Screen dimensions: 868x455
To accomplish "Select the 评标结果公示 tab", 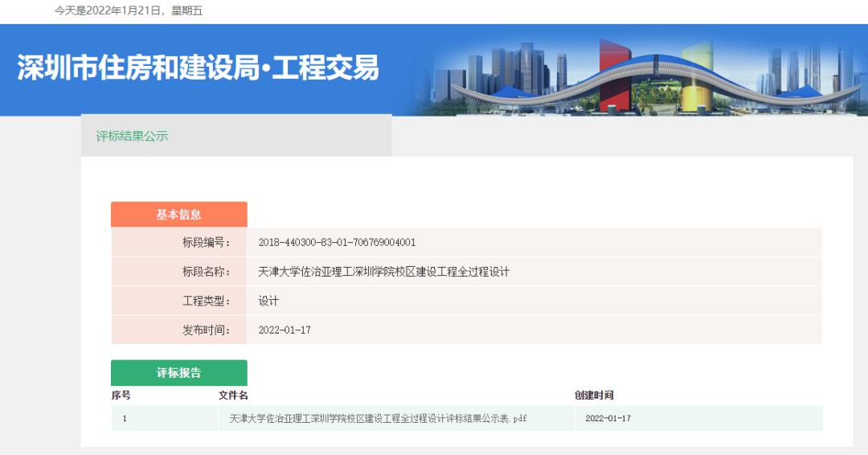I will [x=132, y=136].
